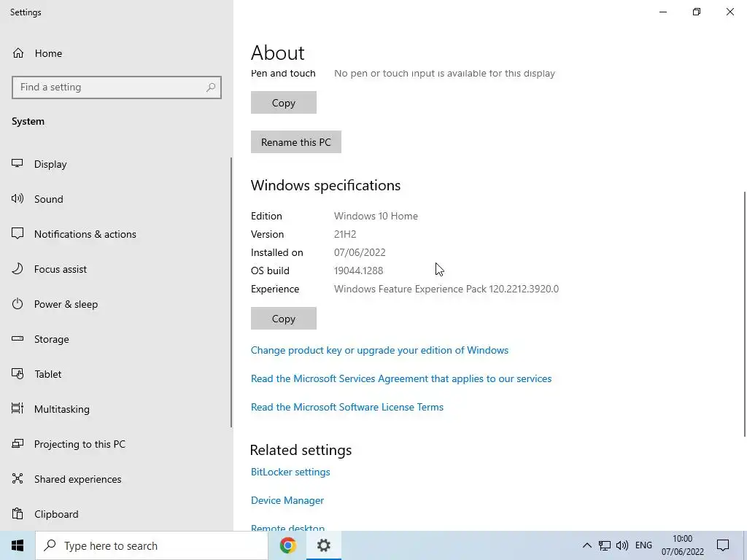Click the Find a setting search box

click(x=117, y=87)
